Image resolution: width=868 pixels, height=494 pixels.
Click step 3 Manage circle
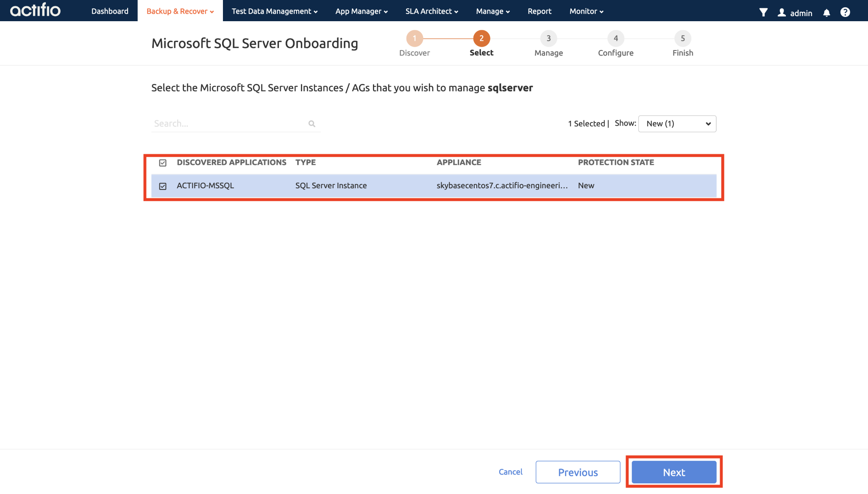pos(548,39)
